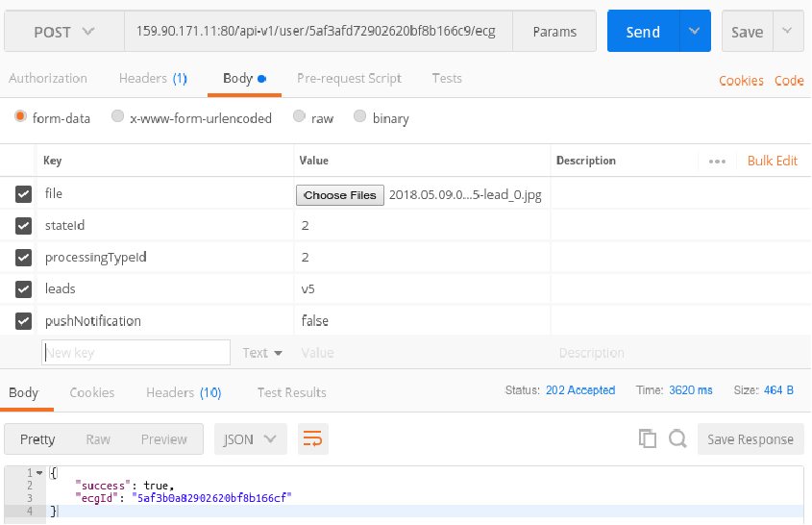Viewport: 812px width, 525px height.
Task: Click the leads value v5
Action: point(308,289)
